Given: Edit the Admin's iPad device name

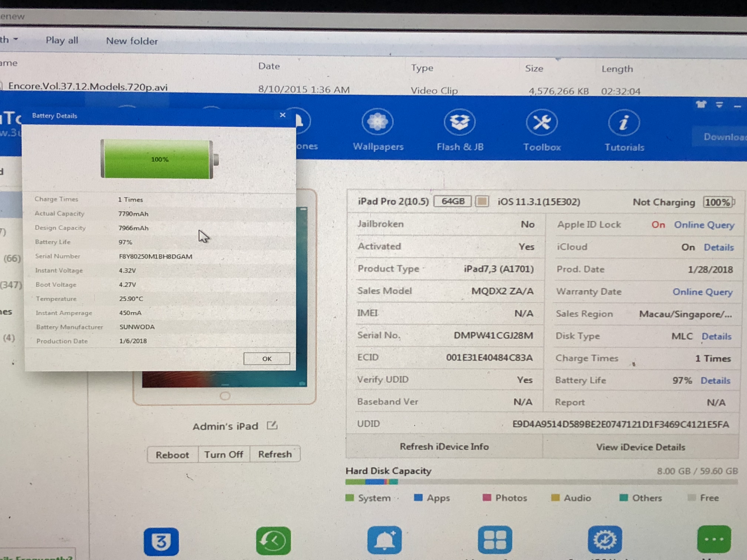Looking at the screenshot, I should click(x=272, y=425).
